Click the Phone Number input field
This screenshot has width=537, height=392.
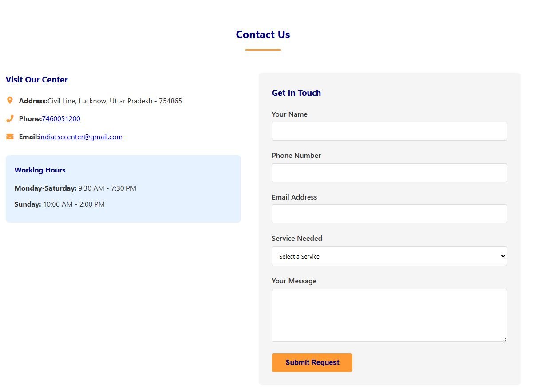[x=389, y=172]
